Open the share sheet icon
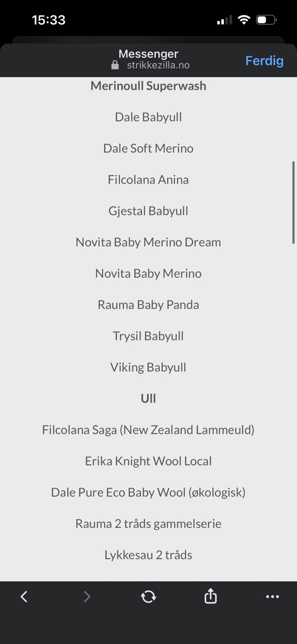Image resolution: width=297 pixels, height=644 pixels. click(211, 596)
